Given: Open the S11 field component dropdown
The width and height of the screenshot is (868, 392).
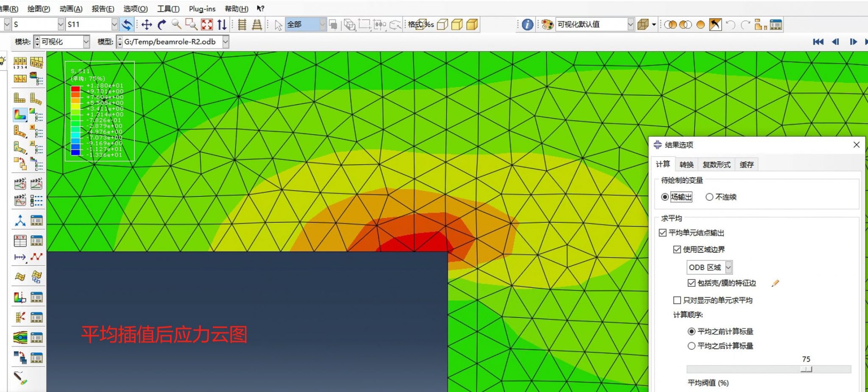Looking at the screenshot, I should (x=115, y=24).
